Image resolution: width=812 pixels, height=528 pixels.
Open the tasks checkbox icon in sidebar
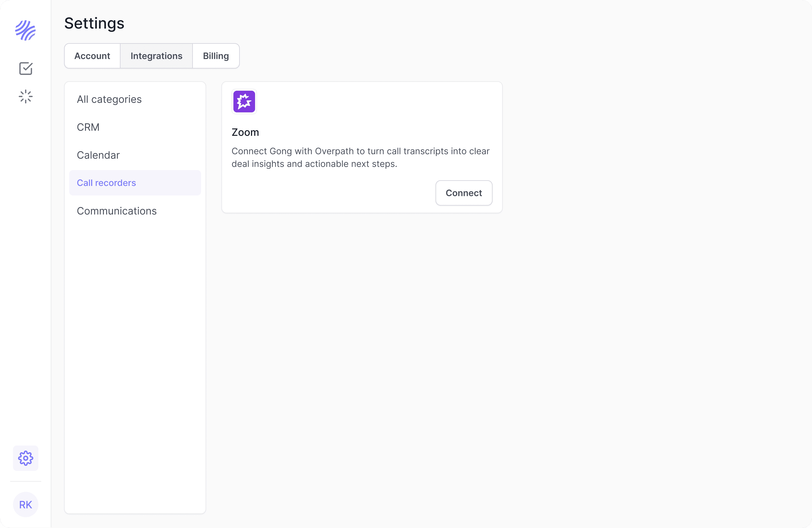26,69
